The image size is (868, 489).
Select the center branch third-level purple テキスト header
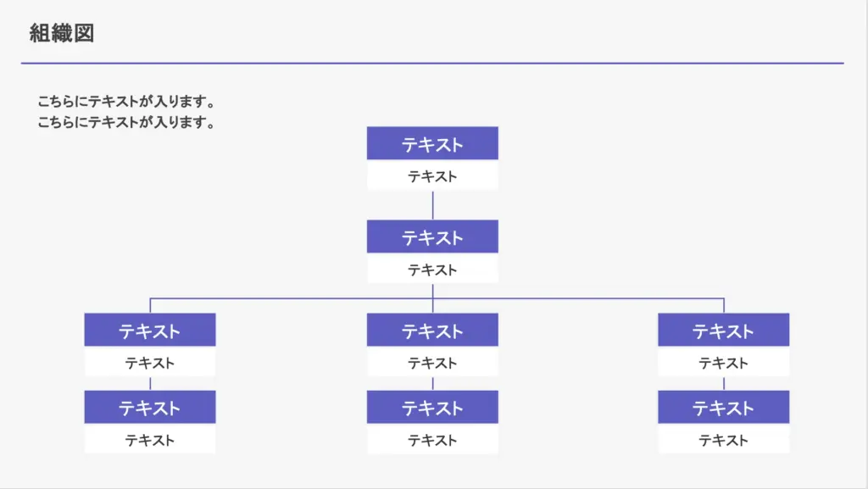(x=432, y=330)
